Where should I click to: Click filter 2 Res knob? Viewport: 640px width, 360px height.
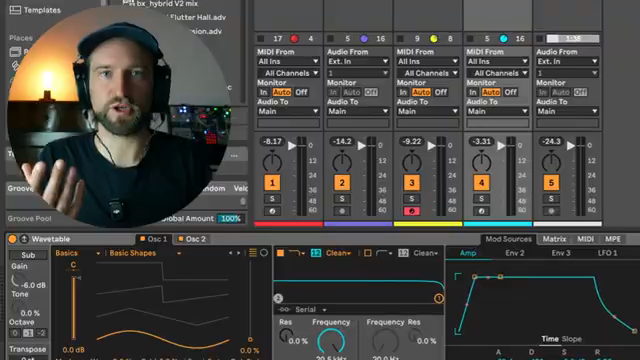[x=414, y=335]
